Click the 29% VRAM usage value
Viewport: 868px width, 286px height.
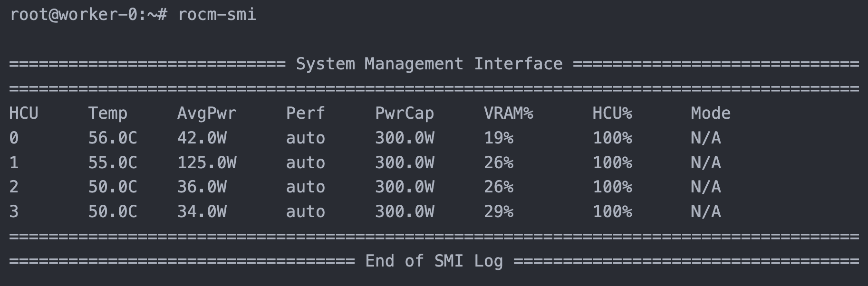498,211
